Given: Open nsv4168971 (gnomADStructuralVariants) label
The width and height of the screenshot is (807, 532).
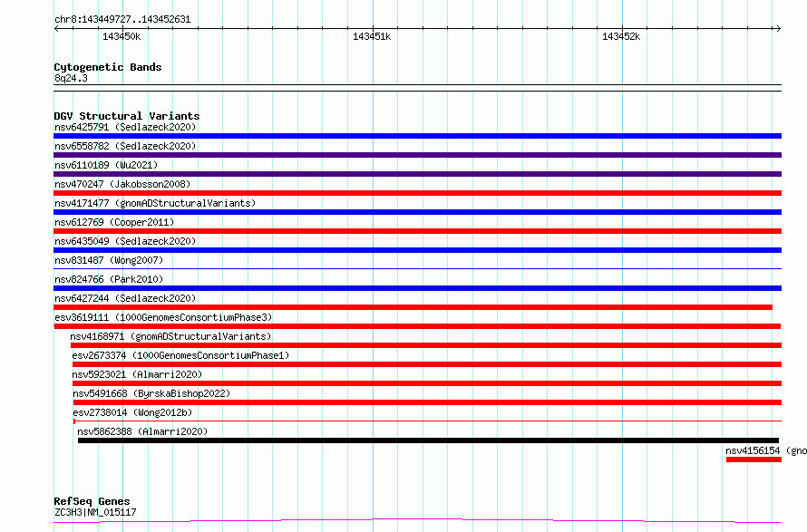Looking at the screenshot, I should coord(170,336).
